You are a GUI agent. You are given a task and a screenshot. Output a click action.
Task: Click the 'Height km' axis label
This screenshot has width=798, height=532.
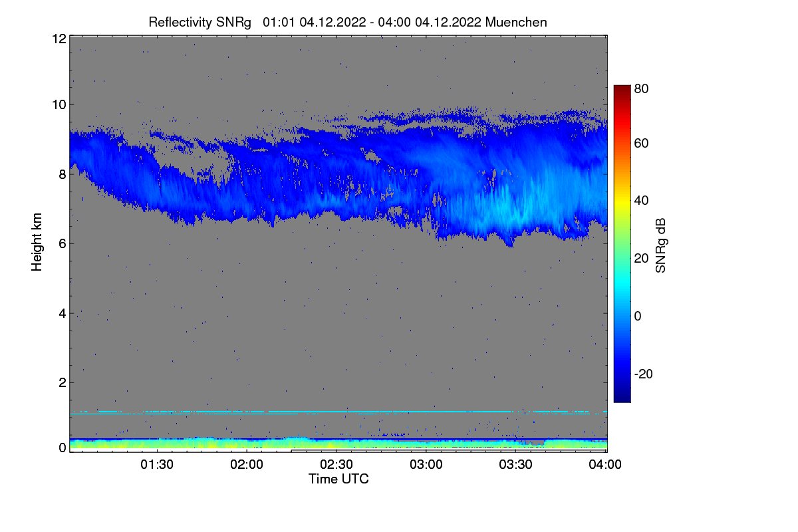point(37,243)
